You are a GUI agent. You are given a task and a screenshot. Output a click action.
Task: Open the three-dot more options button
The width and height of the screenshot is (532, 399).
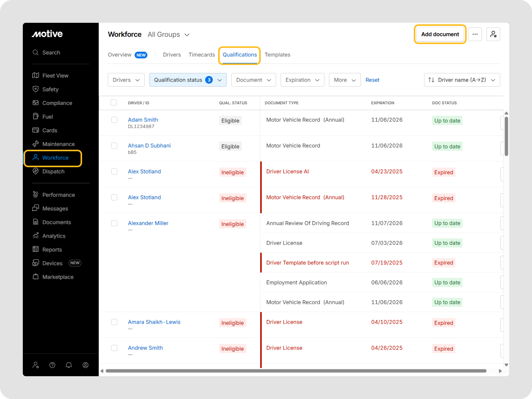point(475,34)
